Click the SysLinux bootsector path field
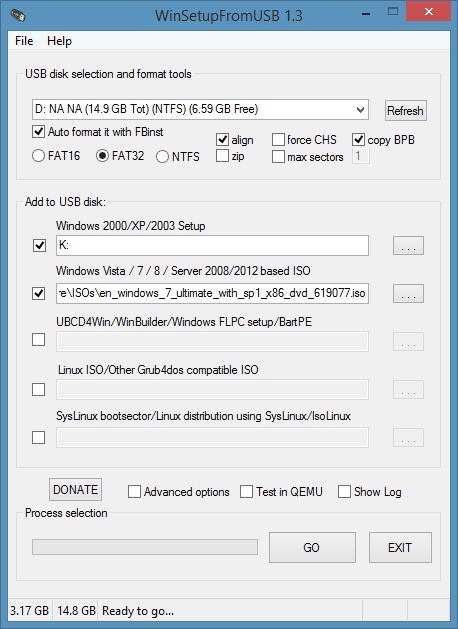The image size is (458, 629). [x=212, y=437]
